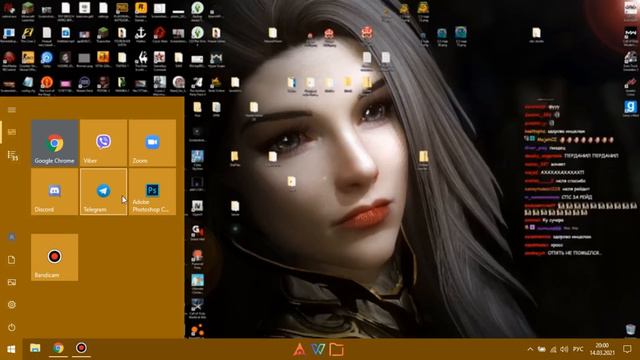Switch to the All apps list in Start

click(x=12, y=156)
